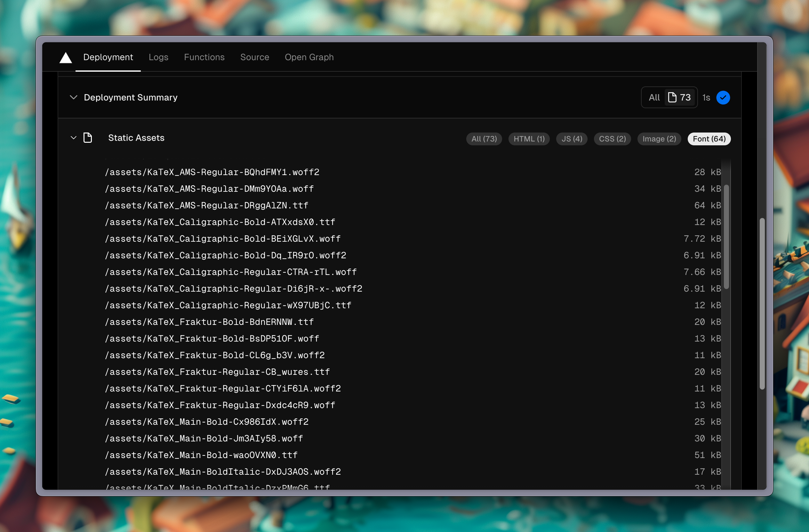Select KaTeX_AMS-Regular-DMm9YOAa.woff row
The width and height of the screenshot is (809, 532).
pos(413,189)
